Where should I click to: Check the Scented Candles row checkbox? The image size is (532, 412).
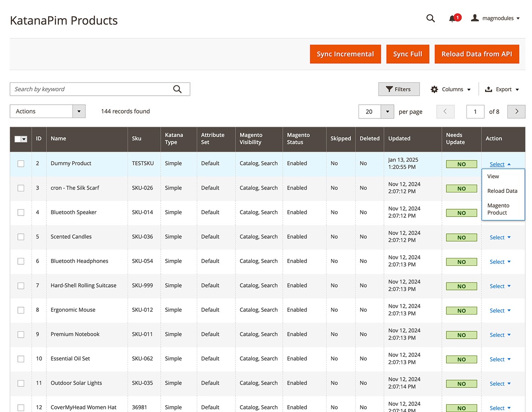pyautogui.click(x=21, y=237)
